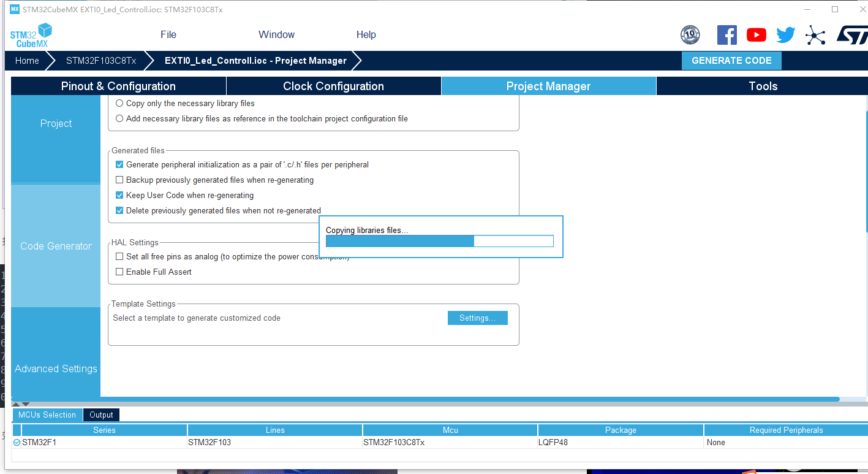Select the Code Generator side section
The height and width of the screenshot is (474, 868).
pyautogui.click(x=56, y=246)
